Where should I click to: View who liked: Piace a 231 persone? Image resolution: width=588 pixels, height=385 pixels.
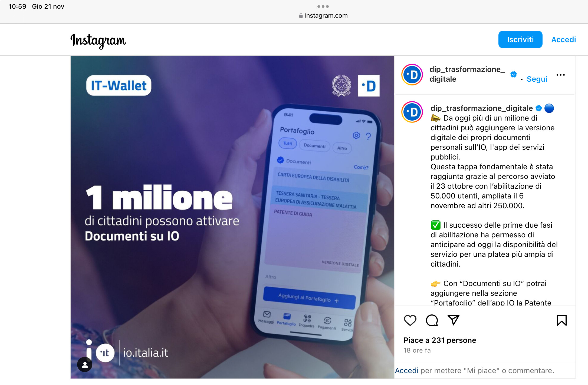click(x=440, y=340)
